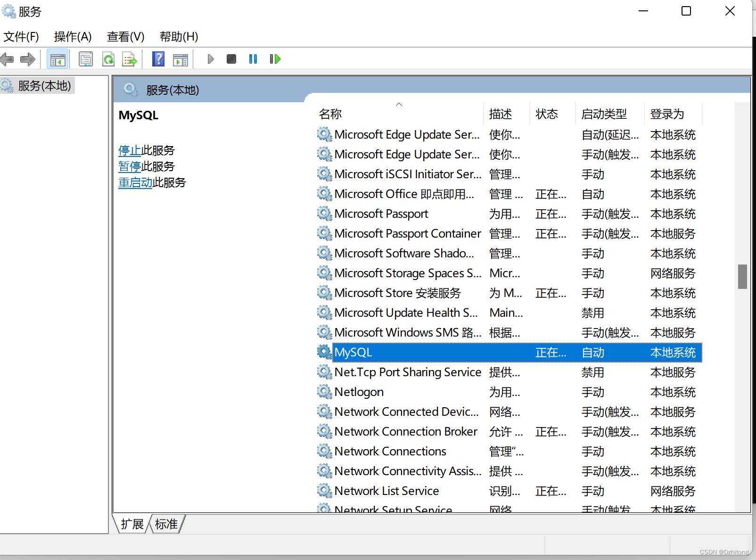This screenshot has width=756, height=560.
Task: Select Network Connected Devices service name
Action: pyautogui.click(x=407, y=412)
